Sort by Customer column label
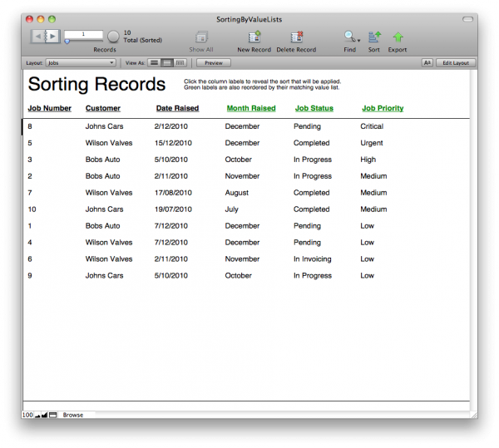499x448 pixels. click(103, 108)
